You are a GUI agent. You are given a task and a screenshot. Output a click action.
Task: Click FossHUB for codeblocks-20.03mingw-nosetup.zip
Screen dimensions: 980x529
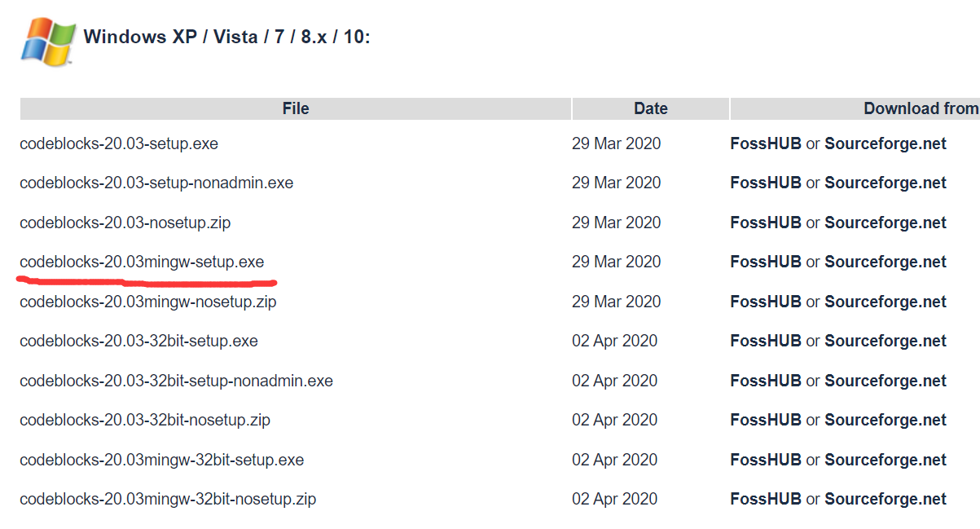click(766, 302)
